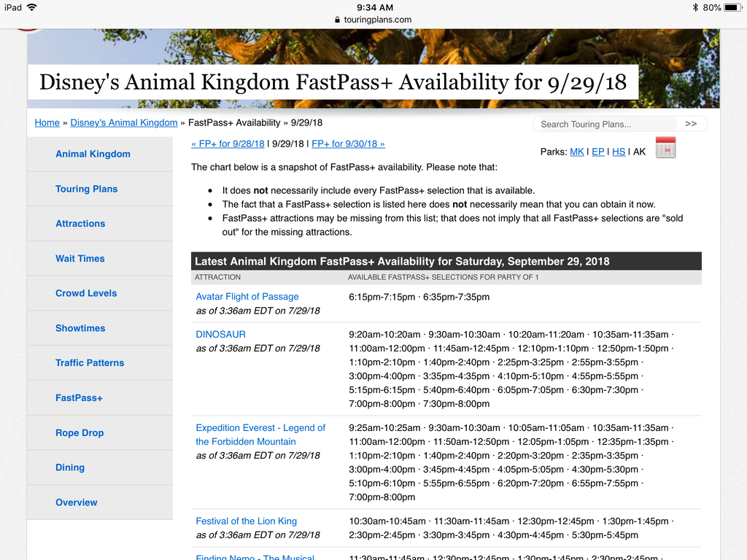Go to Touring Plans sidebar item
The height and width of the screenshot is (560, 747).
(x=86, y=189)
